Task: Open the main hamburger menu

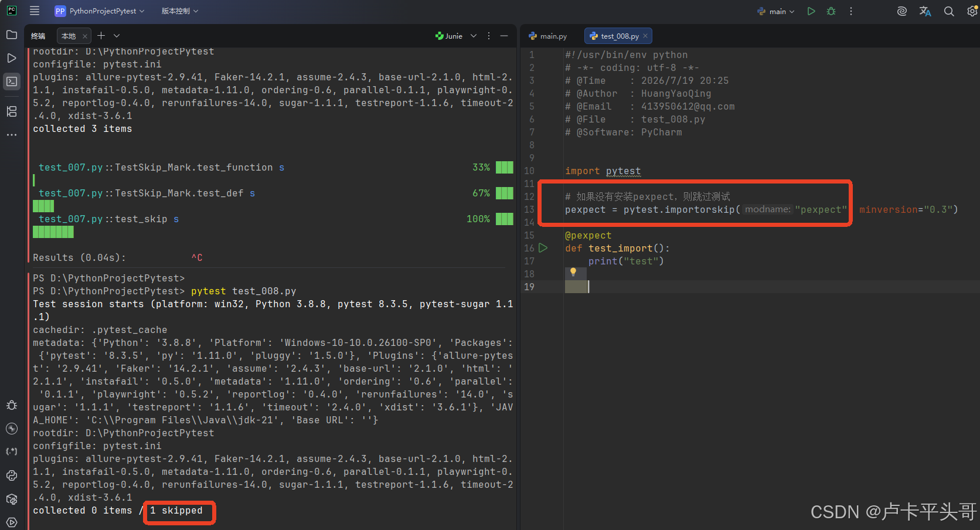Action: tap(35, 11)
